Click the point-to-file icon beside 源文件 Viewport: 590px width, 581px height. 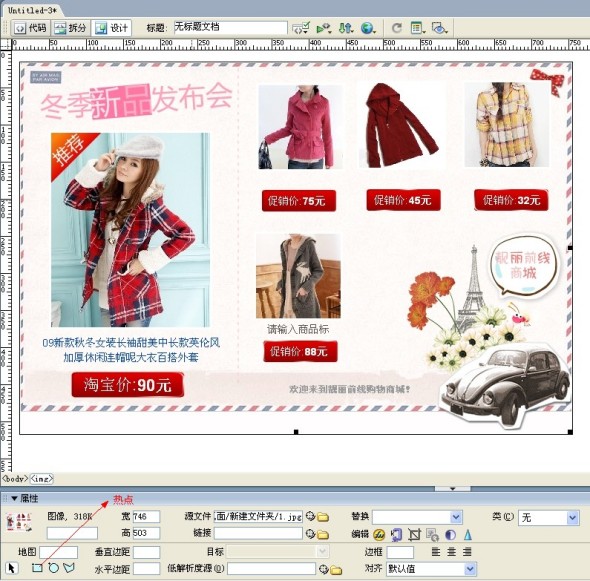pos(310,516)
